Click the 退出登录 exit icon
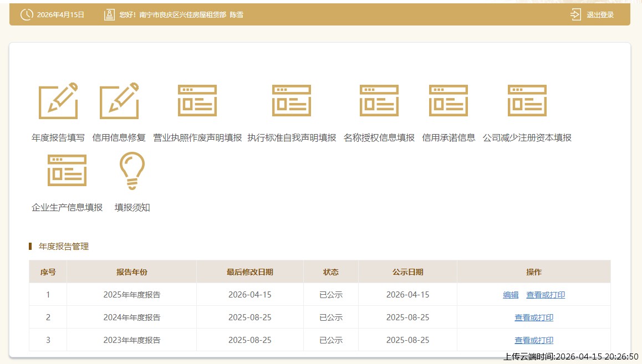This screenshot has height=364, width=642. tap(575, 14)
